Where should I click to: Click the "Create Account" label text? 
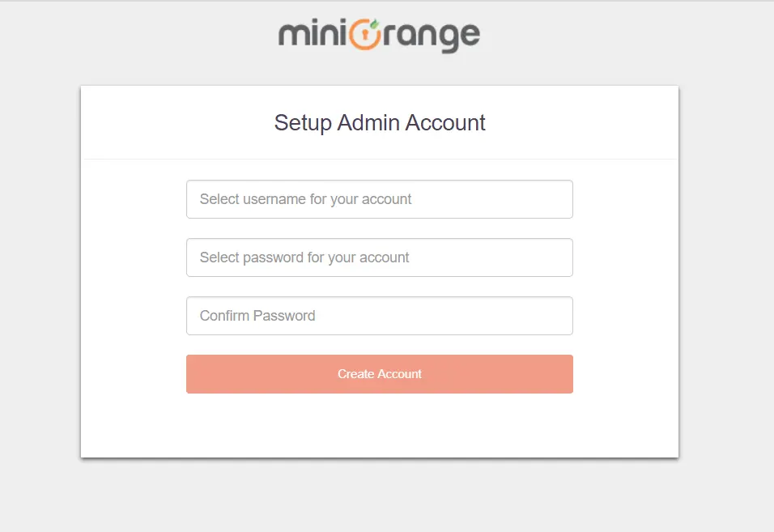tap(379, 374)
